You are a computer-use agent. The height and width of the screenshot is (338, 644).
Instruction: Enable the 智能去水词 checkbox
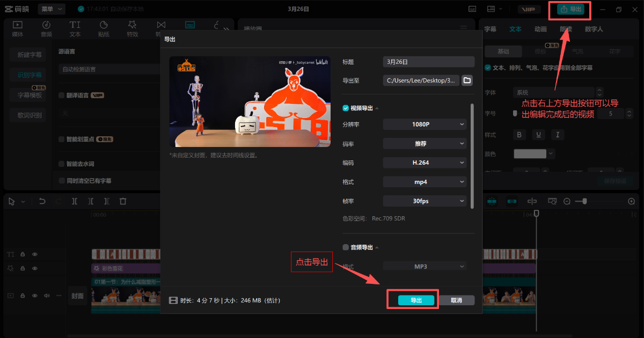62,164
